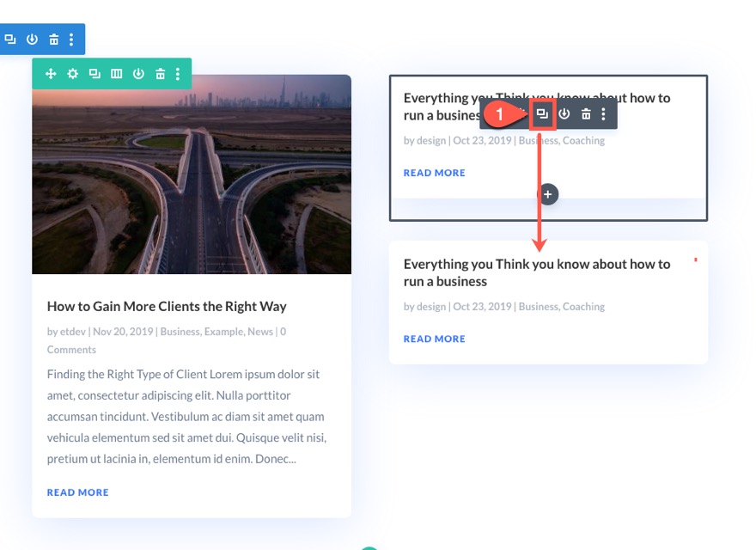Save the section to the library
The width and height of the screenshot is (756, 550).
click(32, 39)
